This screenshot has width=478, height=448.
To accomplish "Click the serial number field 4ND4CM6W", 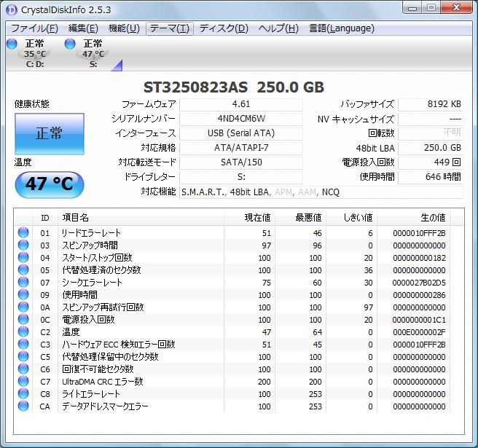I will pyautogui.click(x=240, y=119).
